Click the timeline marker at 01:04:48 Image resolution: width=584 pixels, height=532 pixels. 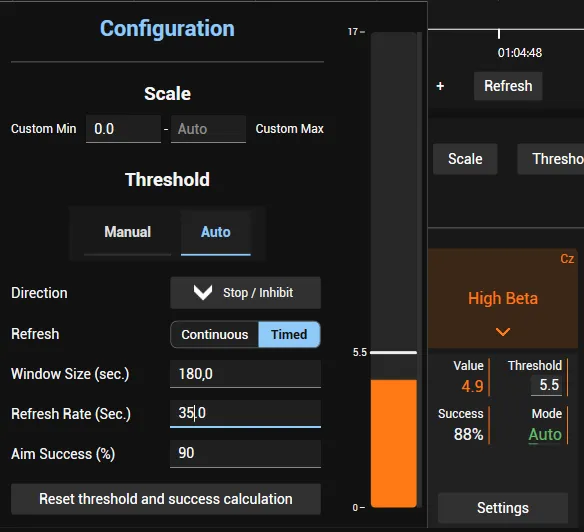pyautogui.click(x=499, y=34)
